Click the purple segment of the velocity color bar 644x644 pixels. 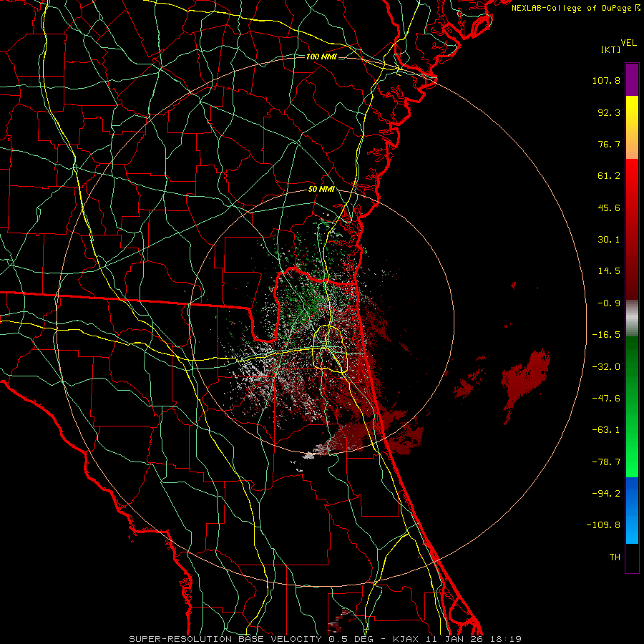point(632,80)
